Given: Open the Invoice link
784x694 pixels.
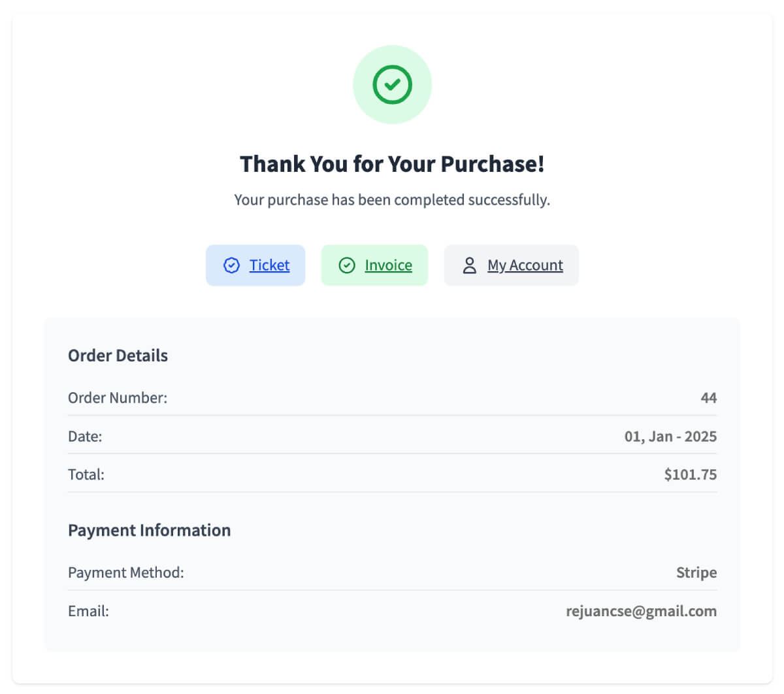Looking at the screenshot, I should tap(388, 265).
